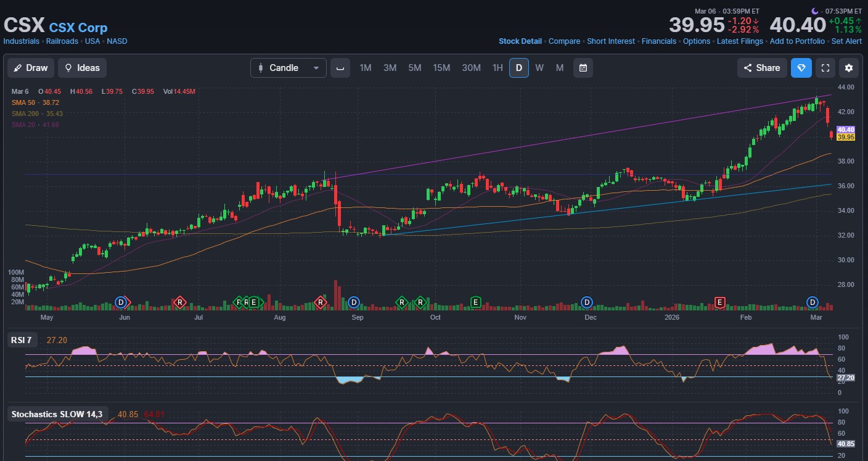Expand the Candle chart type dropdown
The width and height of the screenshot is (868, 461).
[x=289, y=68]
